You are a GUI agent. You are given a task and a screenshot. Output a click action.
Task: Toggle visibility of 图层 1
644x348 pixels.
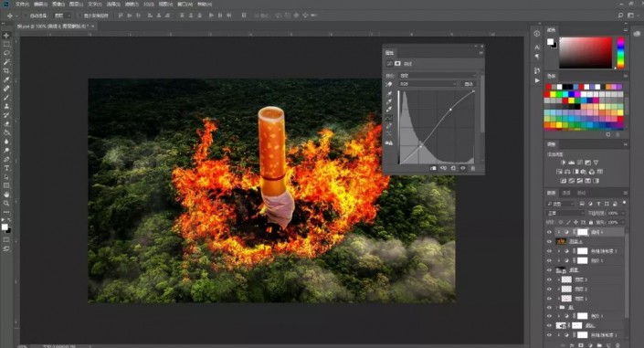(x=549, y=299)
